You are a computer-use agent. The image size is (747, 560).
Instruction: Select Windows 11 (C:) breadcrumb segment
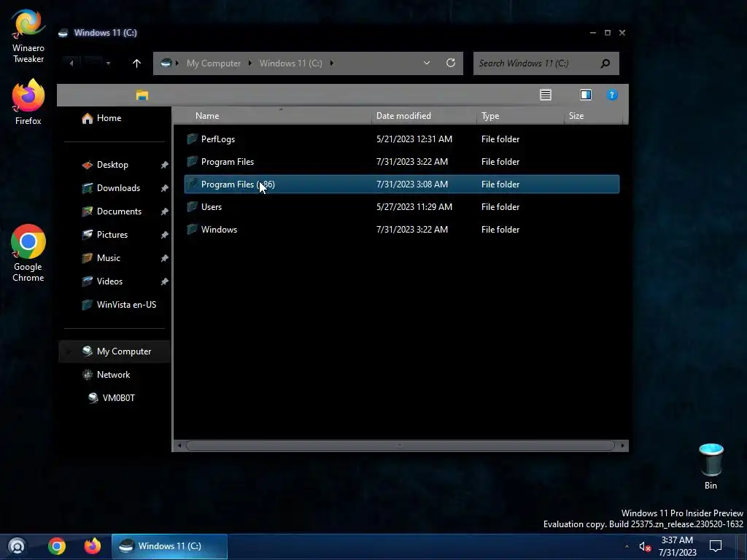pos(290,63)
